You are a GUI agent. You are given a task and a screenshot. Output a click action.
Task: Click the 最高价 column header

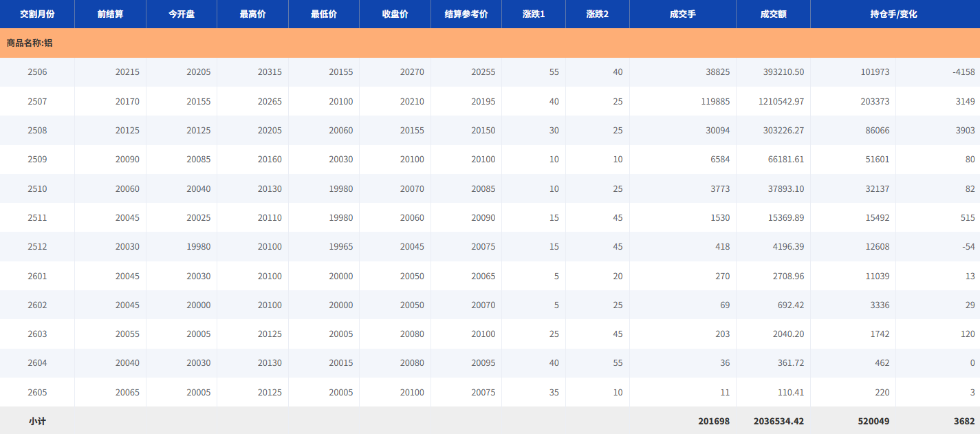(x=252, y=14)
